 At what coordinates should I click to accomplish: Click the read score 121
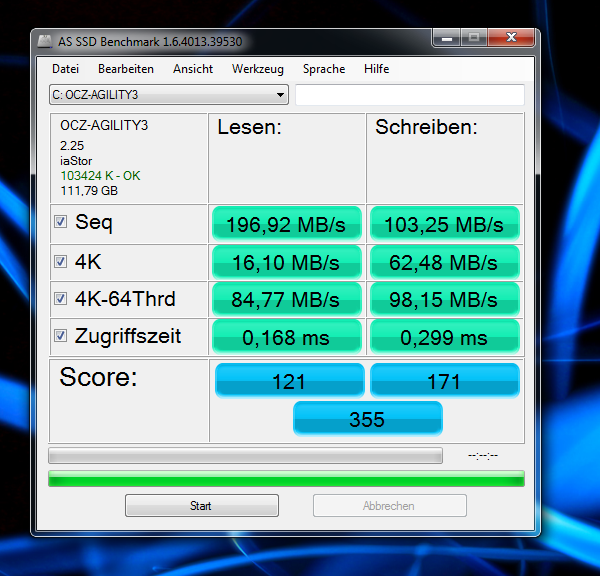289,381
